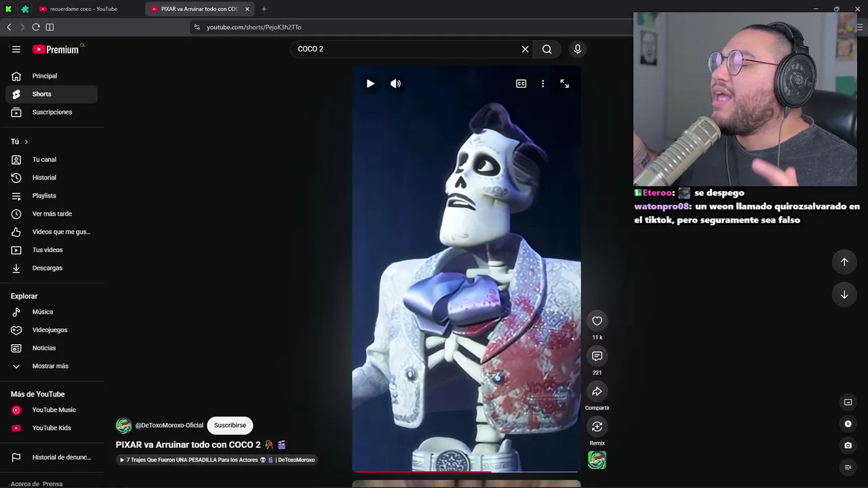Open the Short's audio source thumbnail

(x=597, y=460)
